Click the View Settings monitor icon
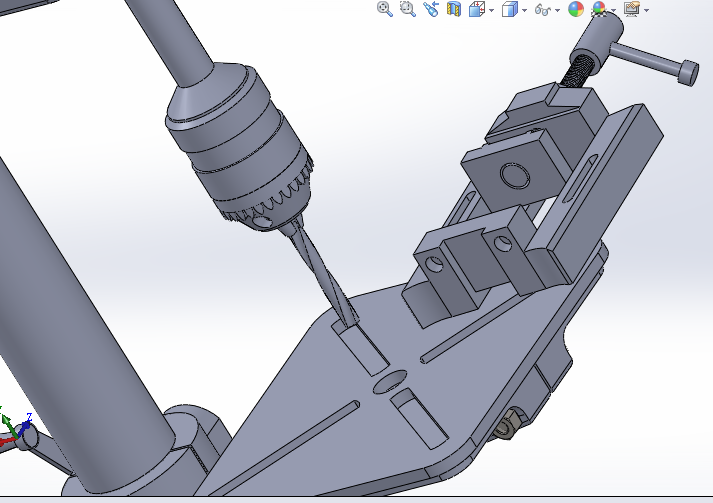This screenshot has height=503, width=713. 632,9
